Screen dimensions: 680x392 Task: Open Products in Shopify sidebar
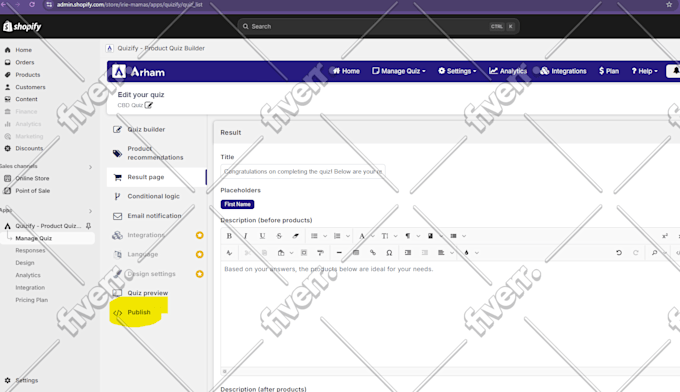tap(28, 75)
